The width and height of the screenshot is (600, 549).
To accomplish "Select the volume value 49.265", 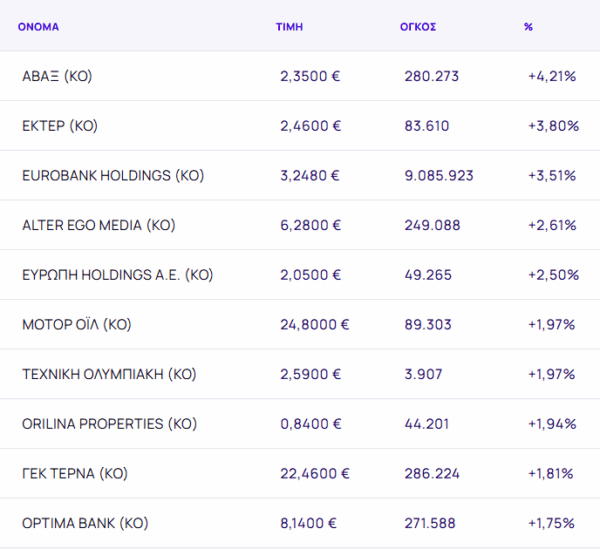I will click(428, 275).
